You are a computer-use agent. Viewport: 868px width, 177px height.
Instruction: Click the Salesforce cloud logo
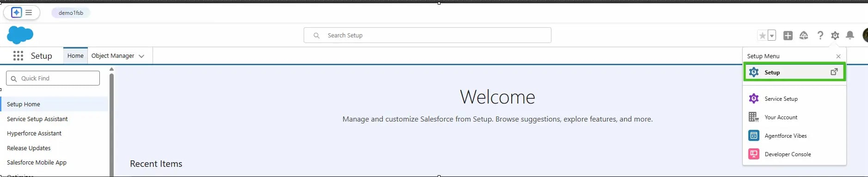(x=20, y=35)
